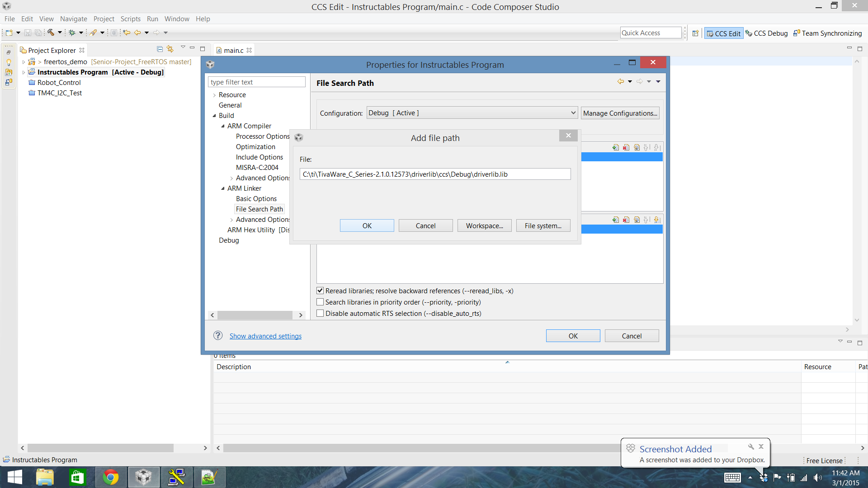Click the Open Perspective icon beside Quick Access
This screenshot has height=488, width=868.
[x=695, y=33]
